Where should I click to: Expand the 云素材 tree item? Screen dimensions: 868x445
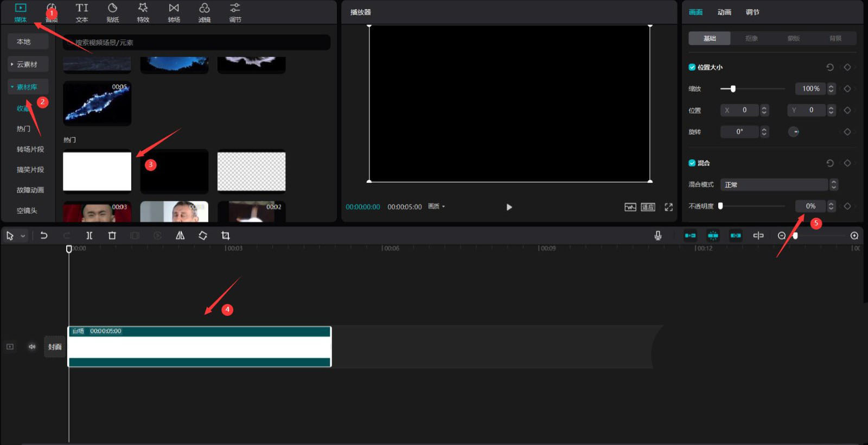pos(12,64)
